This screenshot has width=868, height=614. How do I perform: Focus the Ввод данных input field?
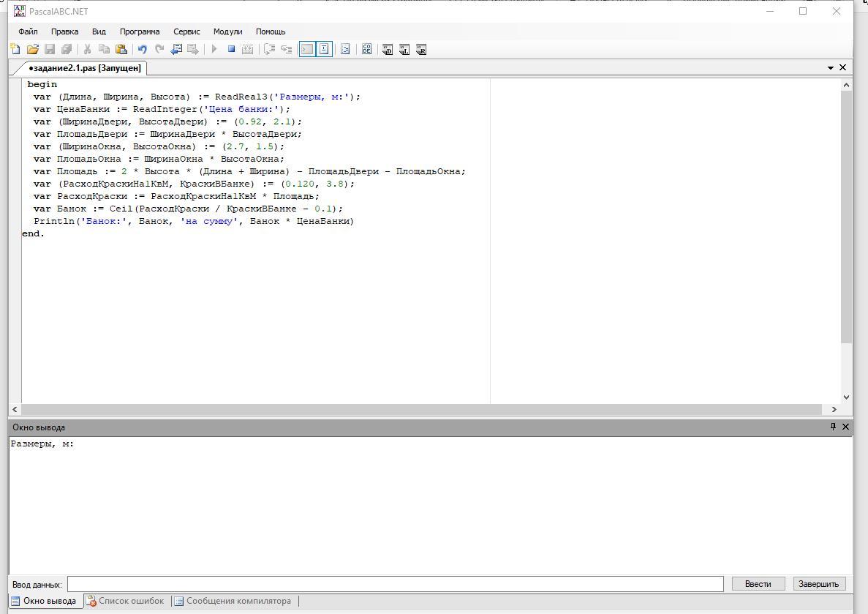click(x=395, y=584)
